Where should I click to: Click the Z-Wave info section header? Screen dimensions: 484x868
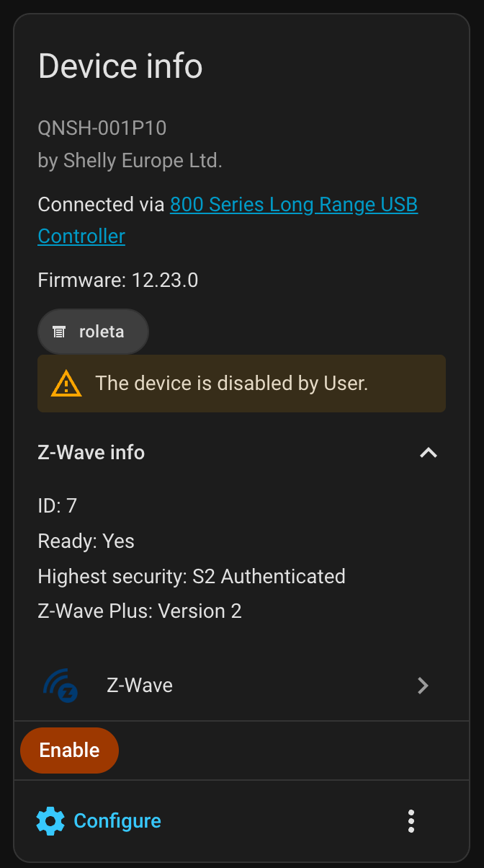click(91, 453)
